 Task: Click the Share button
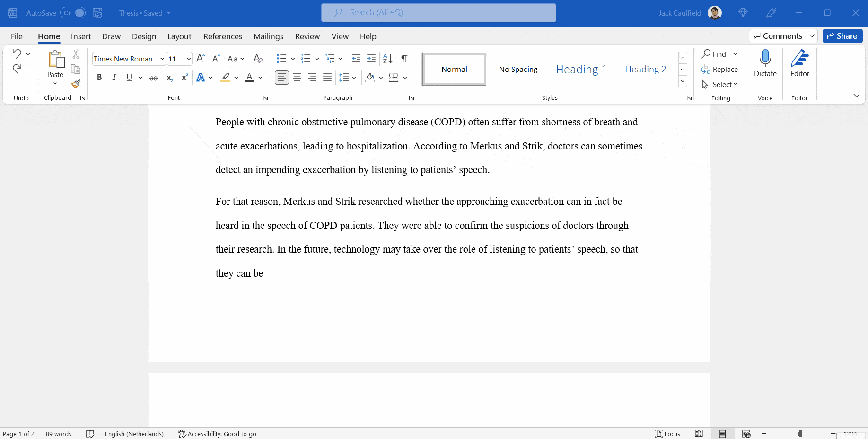[842, 35]
